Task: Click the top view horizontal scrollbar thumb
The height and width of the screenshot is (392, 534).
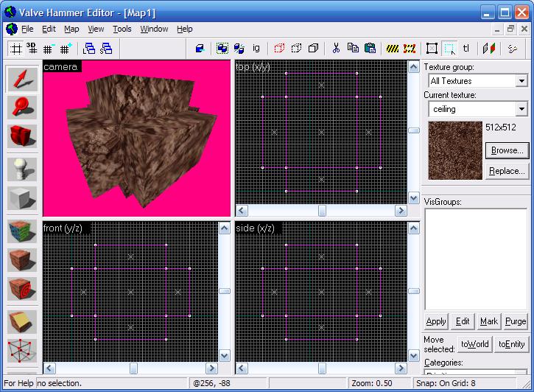Action: tap(322, 211)
